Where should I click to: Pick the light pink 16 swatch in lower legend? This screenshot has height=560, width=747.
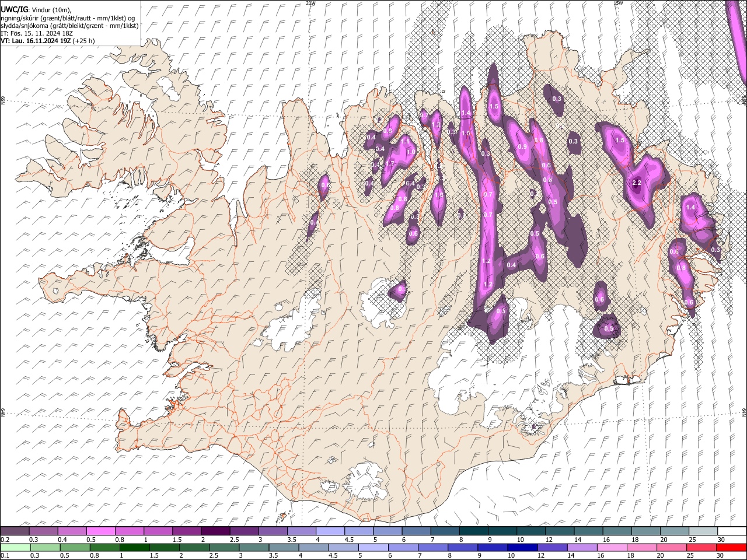612,547
